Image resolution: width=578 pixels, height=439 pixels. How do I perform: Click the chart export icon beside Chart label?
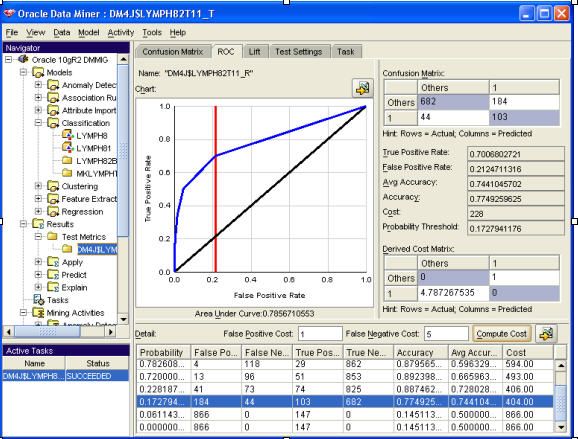click(362, 88)
